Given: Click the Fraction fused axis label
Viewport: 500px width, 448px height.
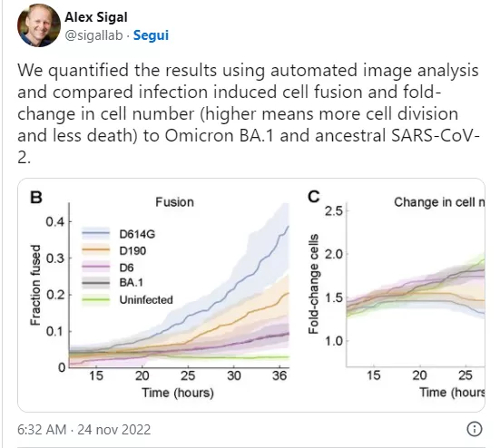Looking at the screenshot, I should pos(35,285).
